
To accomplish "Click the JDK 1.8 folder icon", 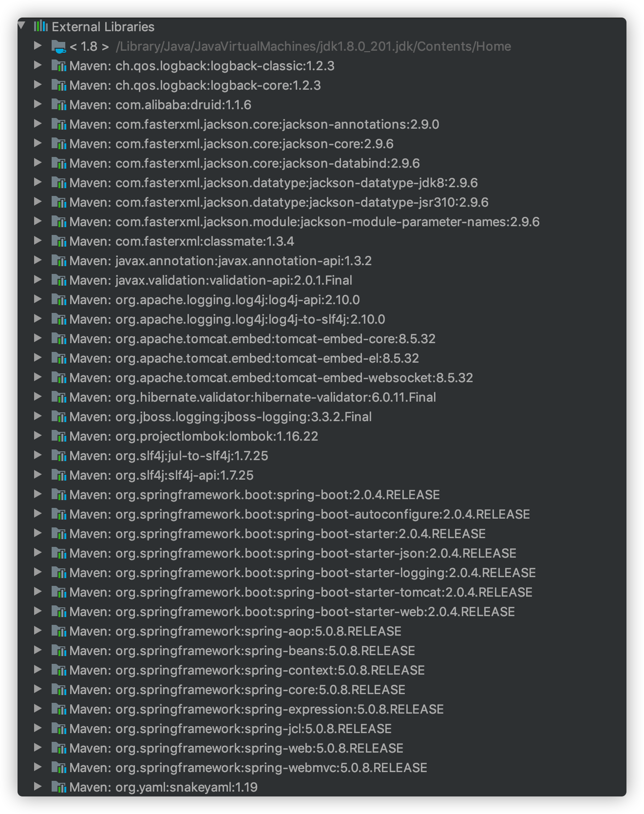I will (58, 46).
